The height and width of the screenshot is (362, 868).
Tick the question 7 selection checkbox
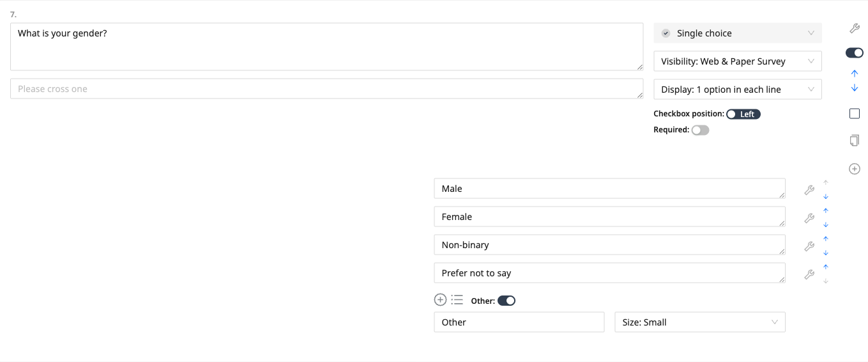(855, 113)
